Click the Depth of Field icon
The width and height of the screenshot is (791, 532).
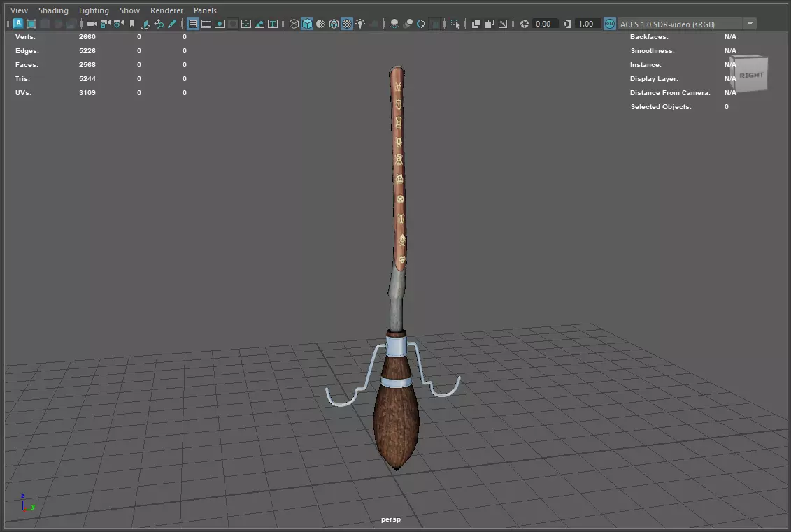[x=434, y=24]
